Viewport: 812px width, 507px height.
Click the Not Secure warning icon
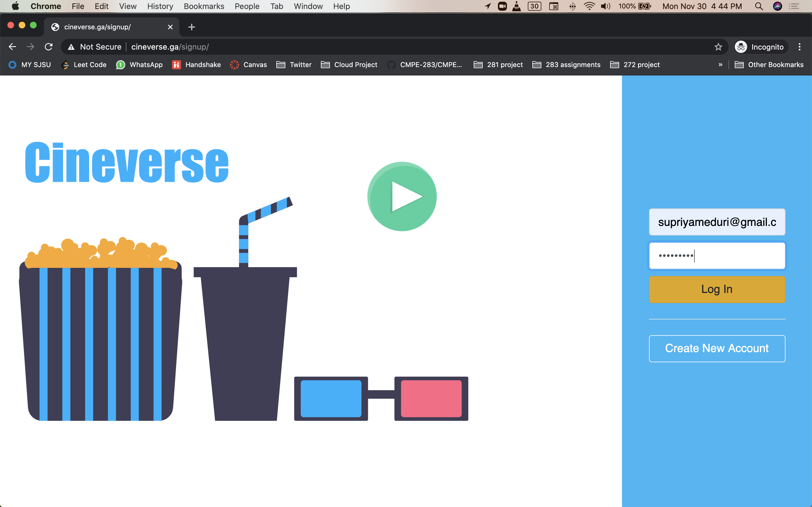tap(71, 47)
